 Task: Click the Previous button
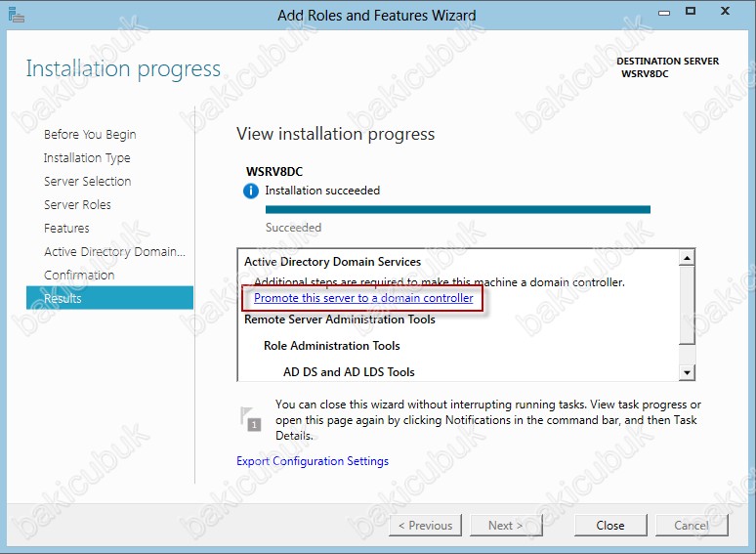(x=425, y=525)
